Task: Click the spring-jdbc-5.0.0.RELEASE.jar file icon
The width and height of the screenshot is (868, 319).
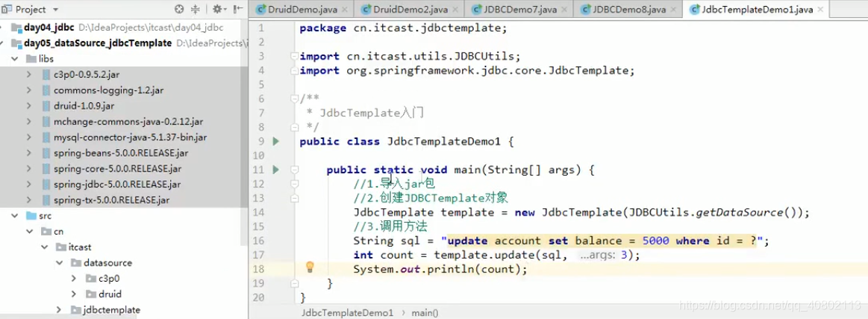Action: 46,185
